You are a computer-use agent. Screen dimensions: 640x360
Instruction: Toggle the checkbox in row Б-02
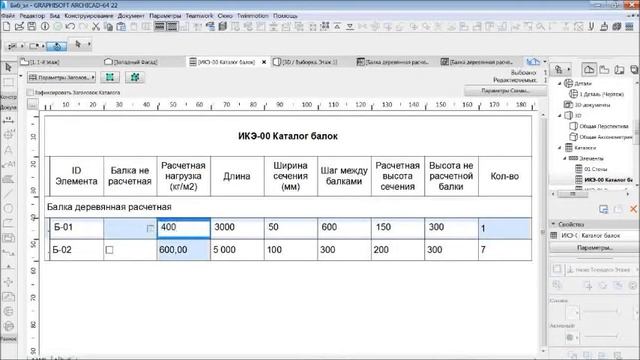(x=109, y=250)
